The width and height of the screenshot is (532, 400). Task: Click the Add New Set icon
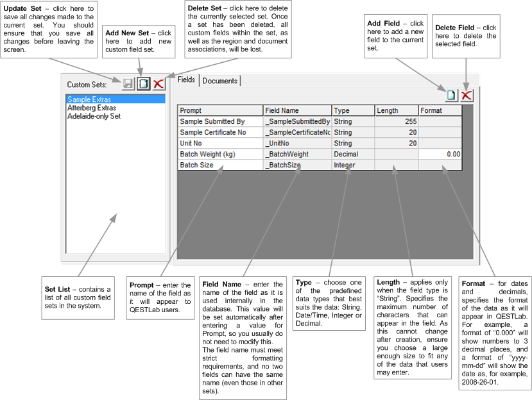(x=144, y=83)
